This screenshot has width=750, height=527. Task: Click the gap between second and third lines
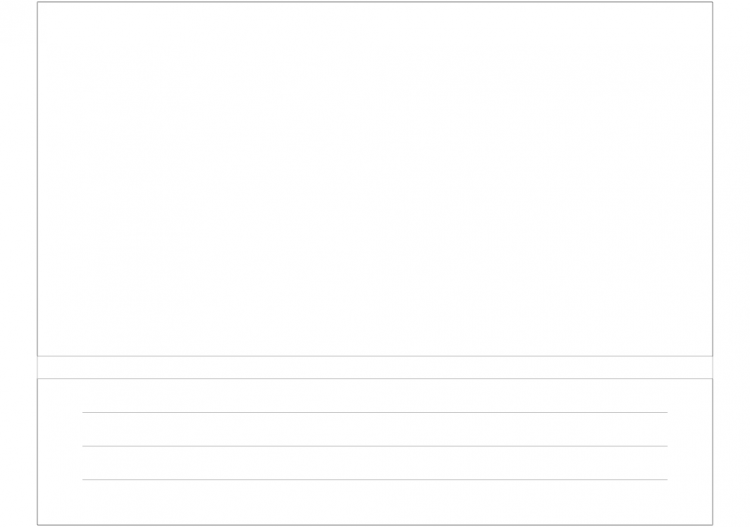(x=375, y=462)
